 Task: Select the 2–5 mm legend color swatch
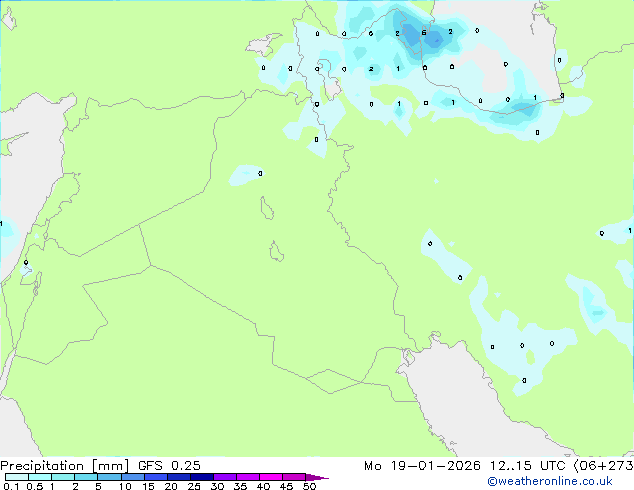click(86, 477)
